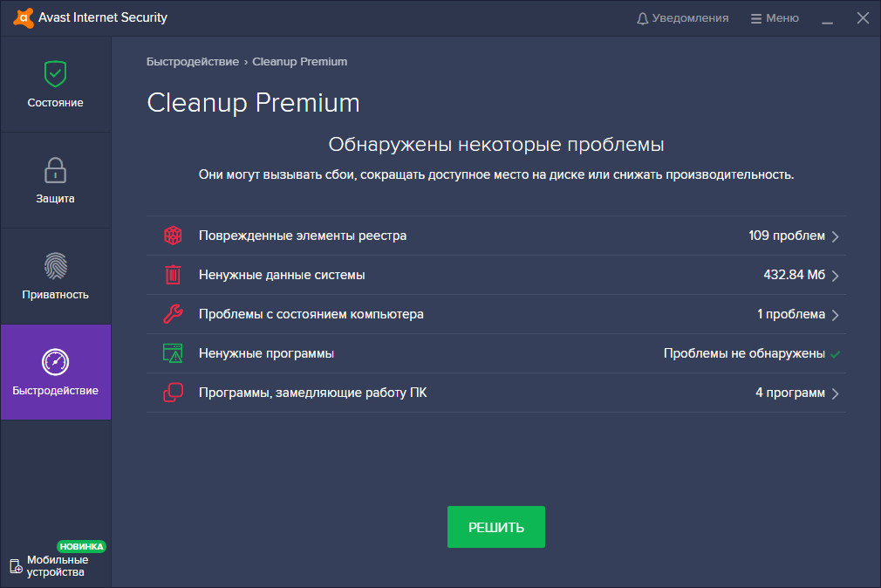The image size is (881, 588).
Task: Click the НОВИНКА badge
Action: [x=82, y=545]
